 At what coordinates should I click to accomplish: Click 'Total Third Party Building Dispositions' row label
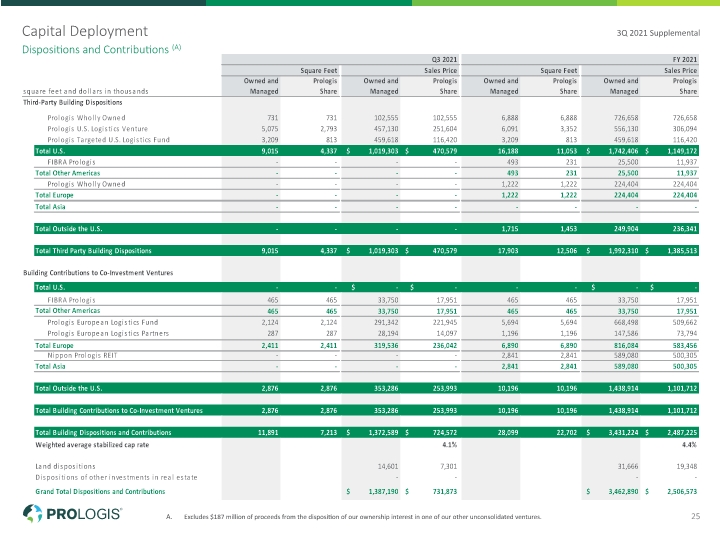93,251
